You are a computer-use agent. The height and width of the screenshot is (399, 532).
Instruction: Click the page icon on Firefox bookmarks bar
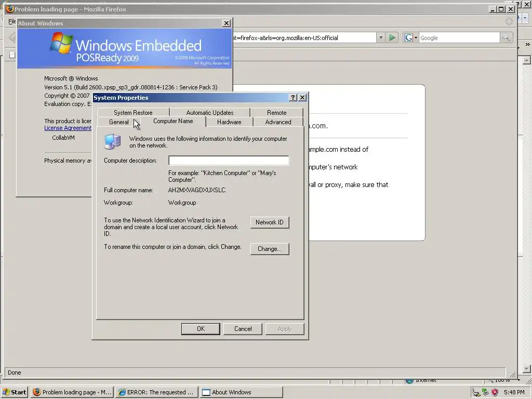click(x=12, y=55)
